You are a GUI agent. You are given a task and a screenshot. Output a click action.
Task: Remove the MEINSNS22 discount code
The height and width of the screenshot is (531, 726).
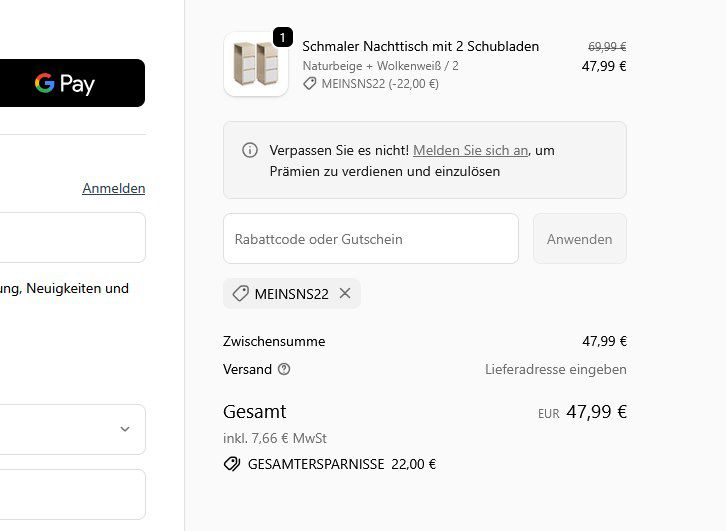point(345,293)
